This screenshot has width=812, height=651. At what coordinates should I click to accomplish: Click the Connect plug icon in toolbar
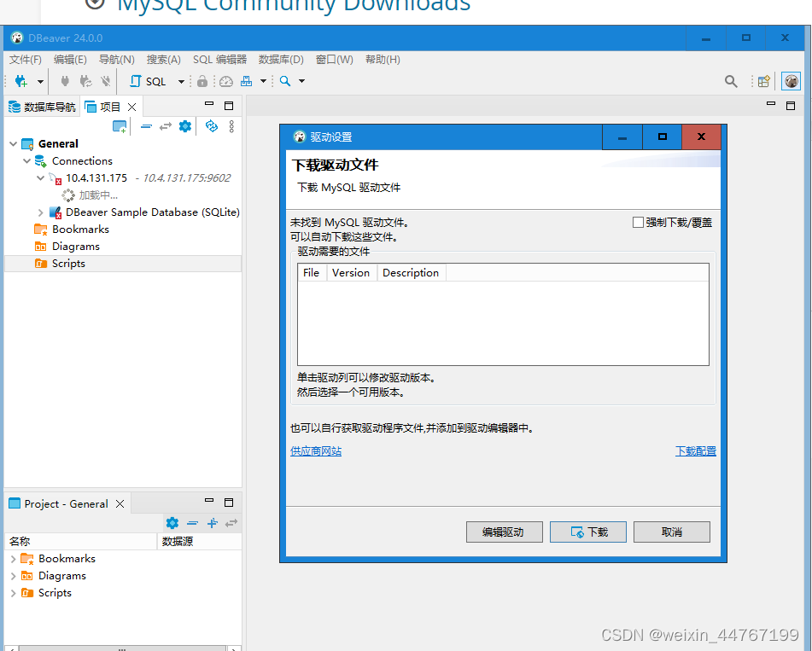point(65,81)
